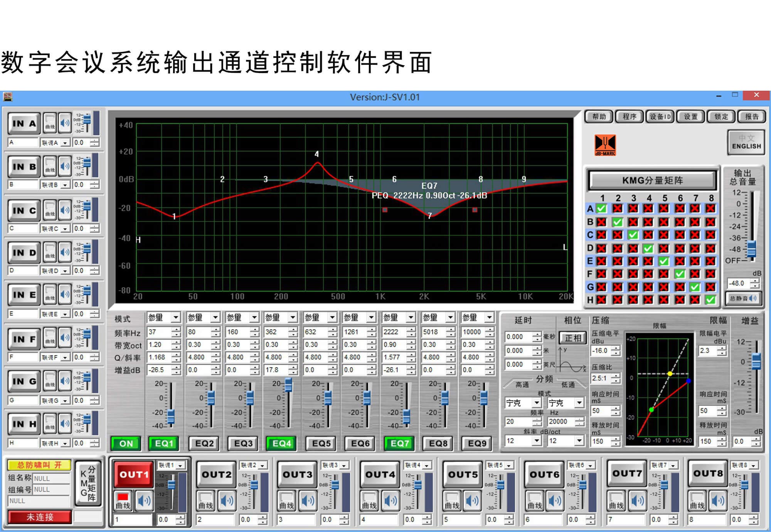Viewport: 771px width, 532px height.
Task: Toggle the green ON button
Action: coord(126,443)
